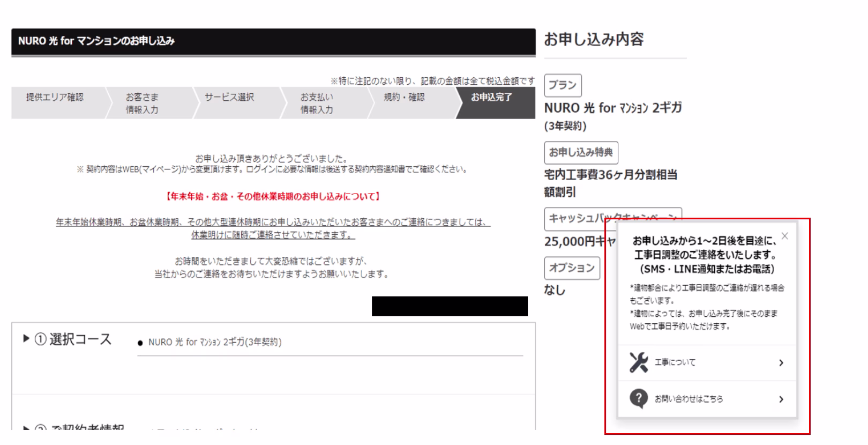Image resolution: width=868 pixels, height=445 pixels.
Task: Click the 宅内工事費36ヶ月分割相当額割引 text
Action: point(611,183)
